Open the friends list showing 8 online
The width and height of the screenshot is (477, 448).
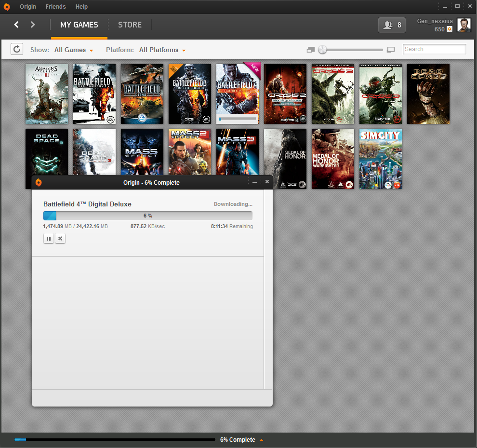392,25
